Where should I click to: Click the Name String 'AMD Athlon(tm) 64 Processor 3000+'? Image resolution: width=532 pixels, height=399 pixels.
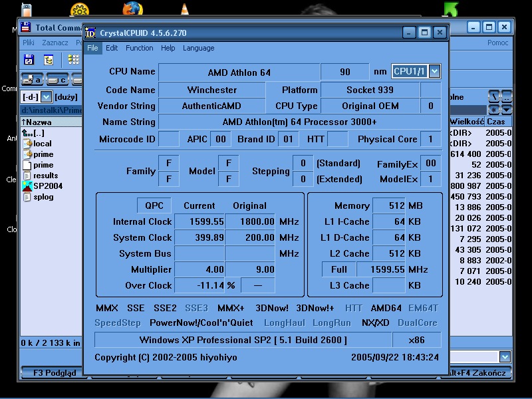300,122
